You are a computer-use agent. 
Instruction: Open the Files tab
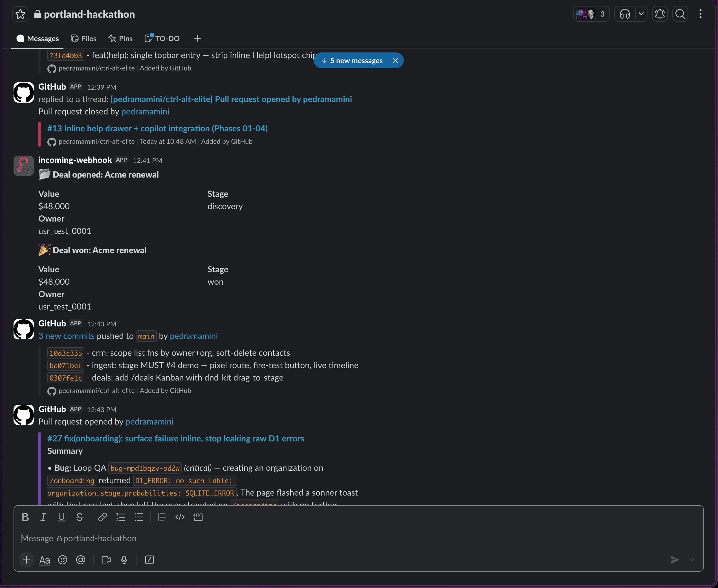[84, 39]
